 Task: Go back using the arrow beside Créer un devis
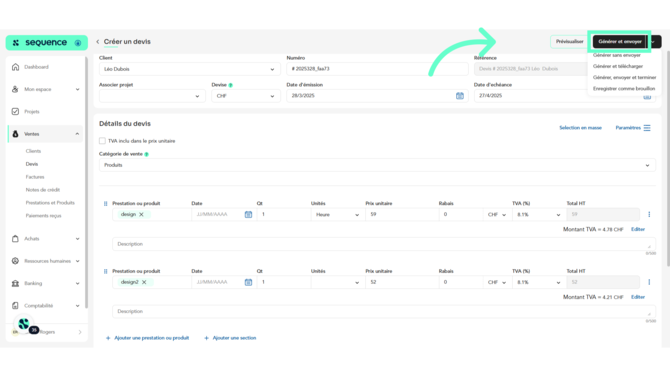[98, 41]
